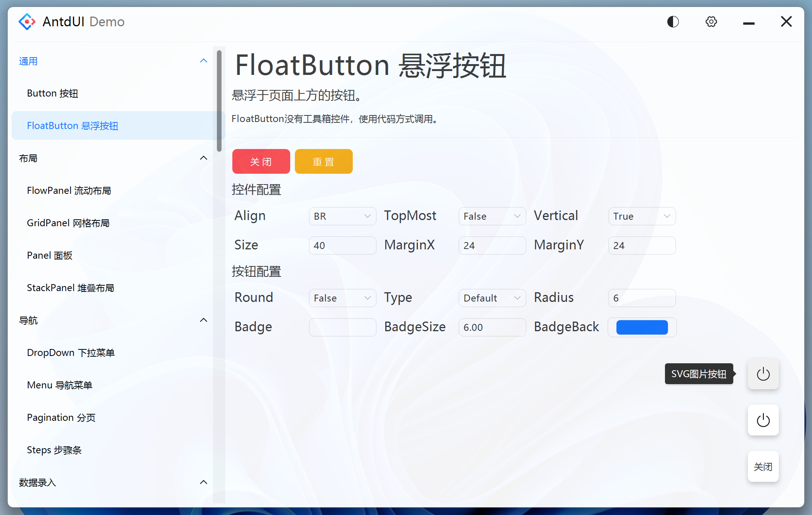Click the power float button labeled SVG图片按钮
Viewport: 812px width, 515px height.
[x=763, y=374]
